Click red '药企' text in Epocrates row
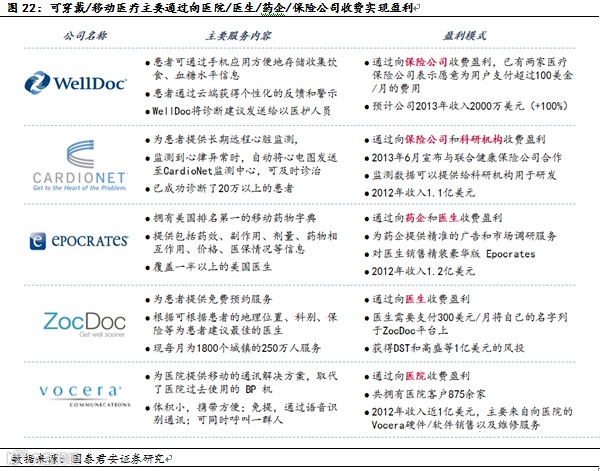 pos(415,218)
